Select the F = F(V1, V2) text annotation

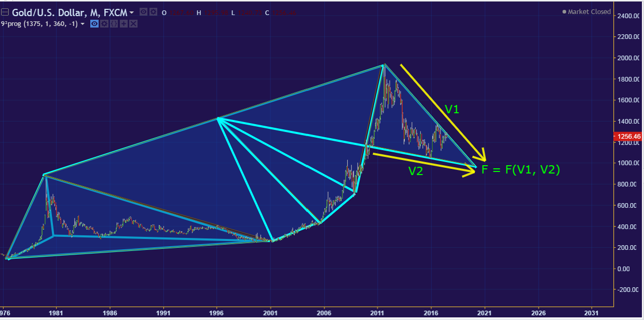click(x=520, y=169)
